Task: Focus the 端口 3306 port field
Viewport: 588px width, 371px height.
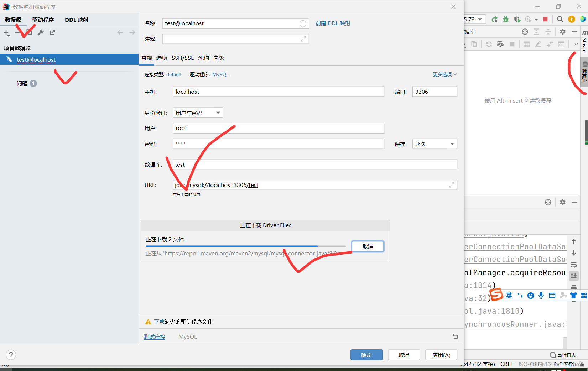Action: click(435, 92)
